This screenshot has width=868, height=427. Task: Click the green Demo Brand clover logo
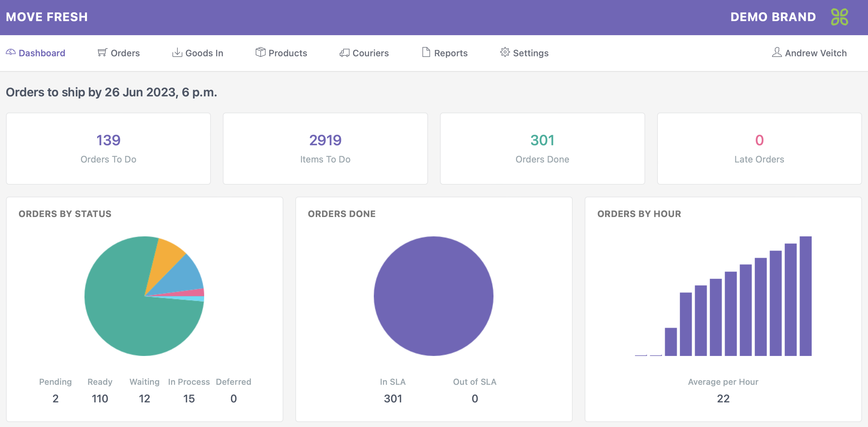pyautogui.click(x=839, y=17)
